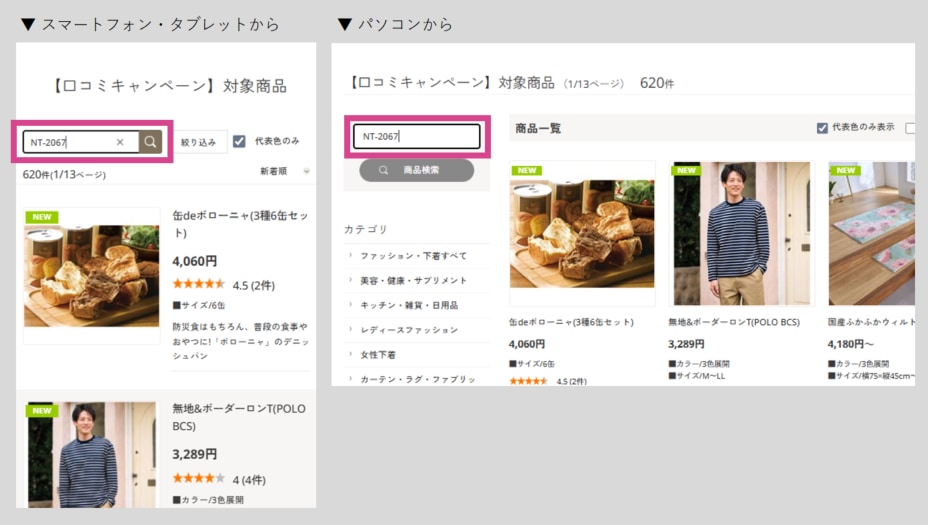This screenshot has width=928, height=525.
Task: Toggle the 代表色のみ checkbox in smartphone view
Action: [239, 141]
